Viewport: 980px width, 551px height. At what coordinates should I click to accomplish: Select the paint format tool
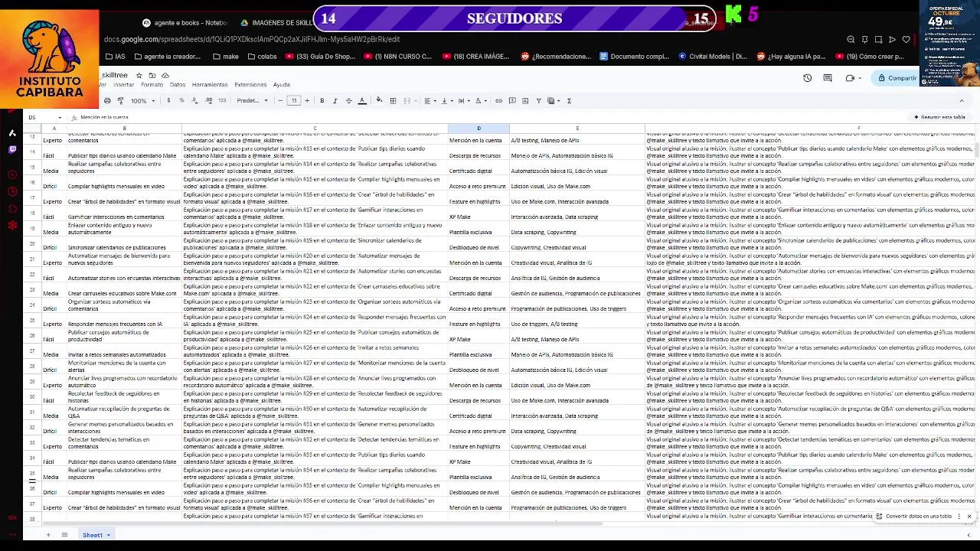click(x=120, y=101)
